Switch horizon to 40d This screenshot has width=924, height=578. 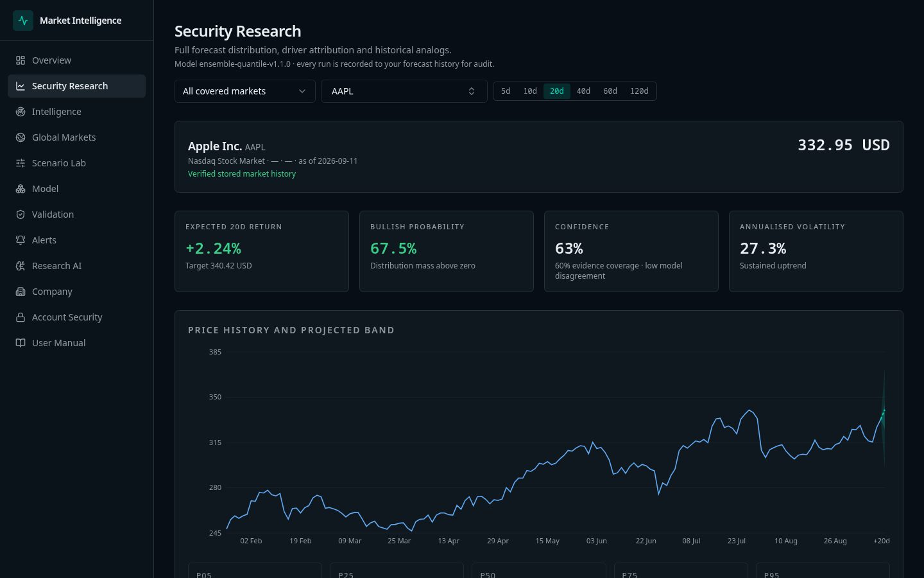point(583,91)
